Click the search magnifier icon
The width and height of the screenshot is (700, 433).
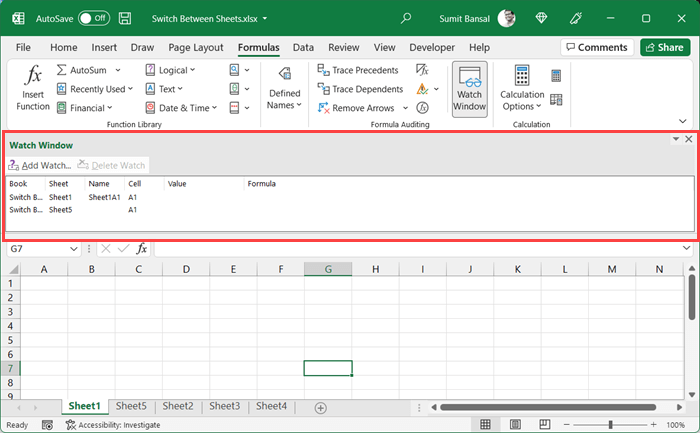click(406, 18)
